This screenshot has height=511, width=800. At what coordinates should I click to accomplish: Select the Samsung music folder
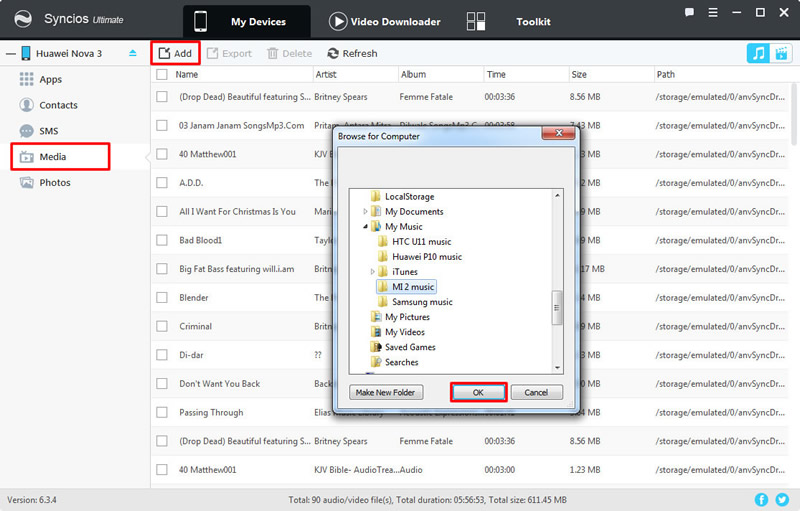415,302
